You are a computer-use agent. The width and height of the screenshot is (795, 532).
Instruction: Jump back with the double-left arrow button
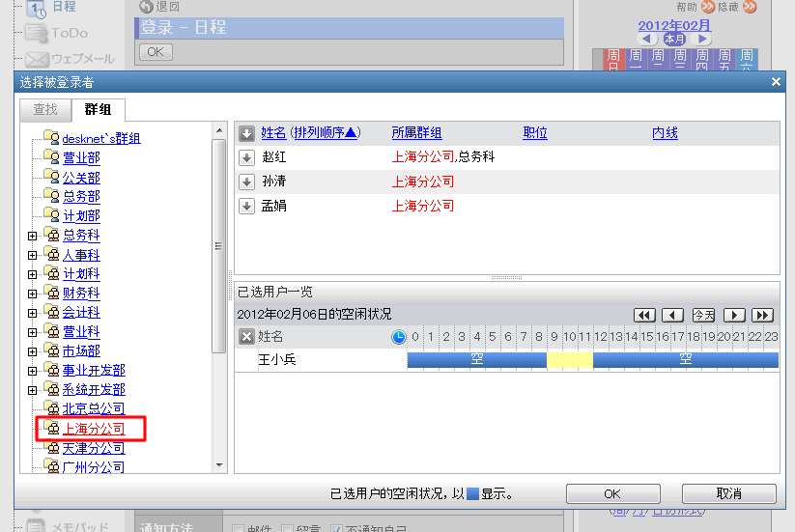[x=644, y=315]
